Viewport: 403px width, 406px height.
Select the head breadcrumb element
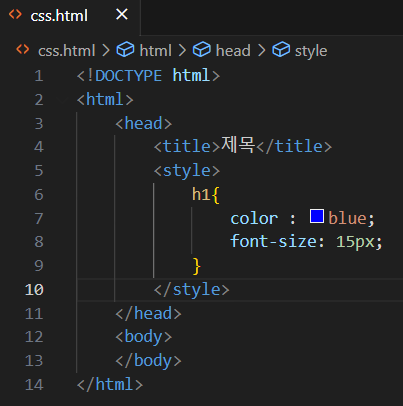[x=233, y=51]
